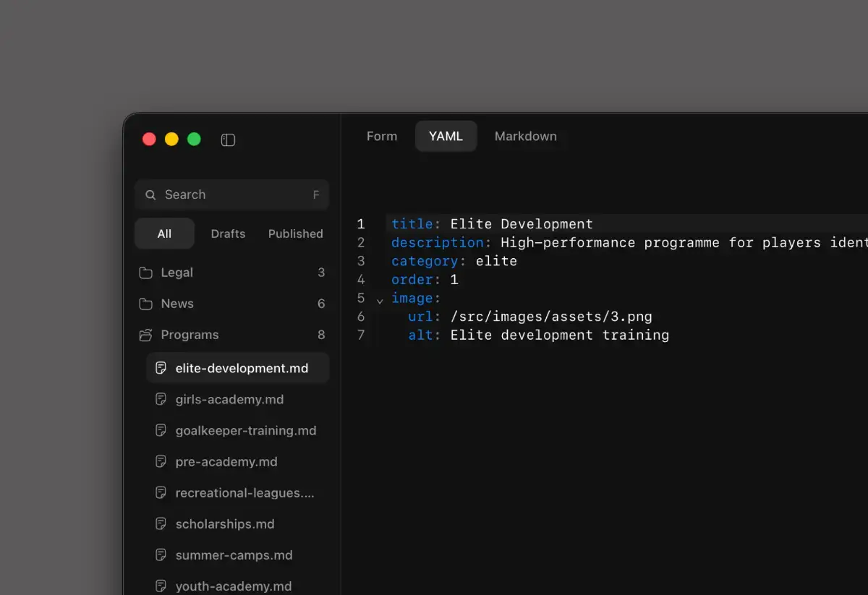Click line number 1 in gutter
This screenshot has height=595, width=868.
point(361,224)
